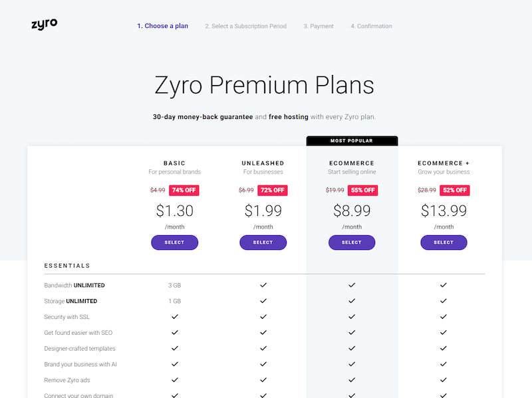Go to Choose a plan step
The height and width of the screenshot is (398, 532).
(x=162, y=26)
